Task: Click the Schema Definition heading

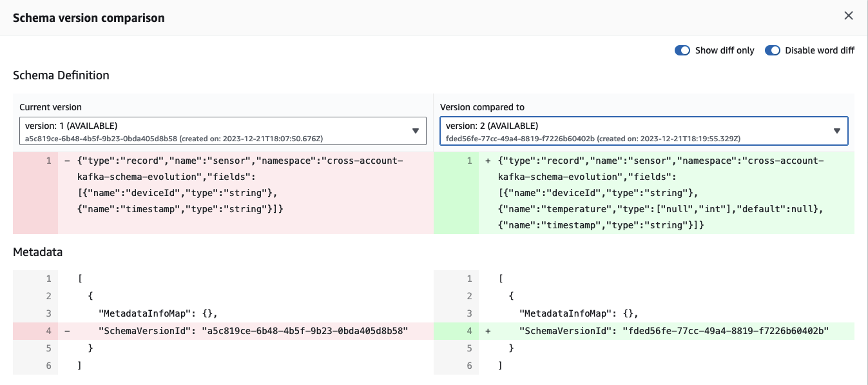Action: click(x=60, y=75)
